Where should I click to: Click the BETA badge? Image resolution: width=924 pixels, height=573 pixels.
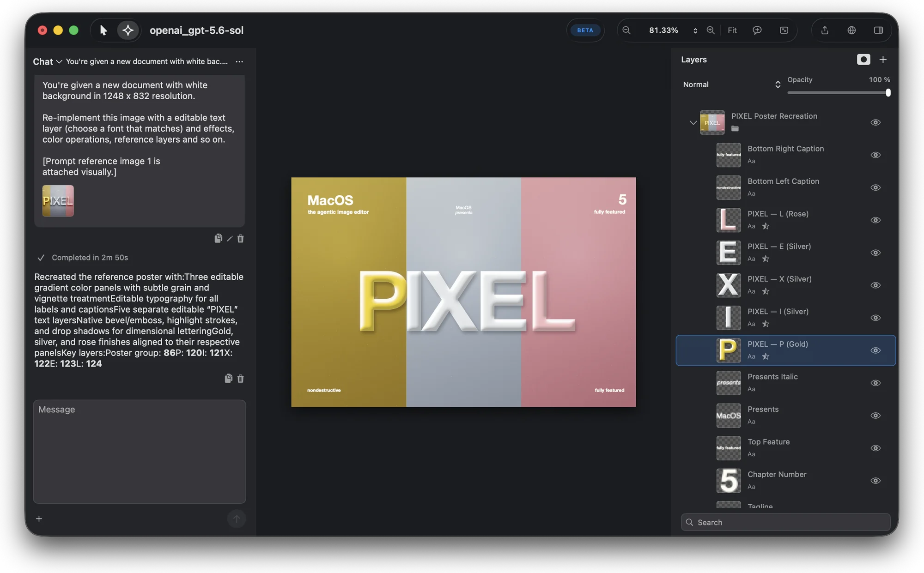[x=585, y=30]
